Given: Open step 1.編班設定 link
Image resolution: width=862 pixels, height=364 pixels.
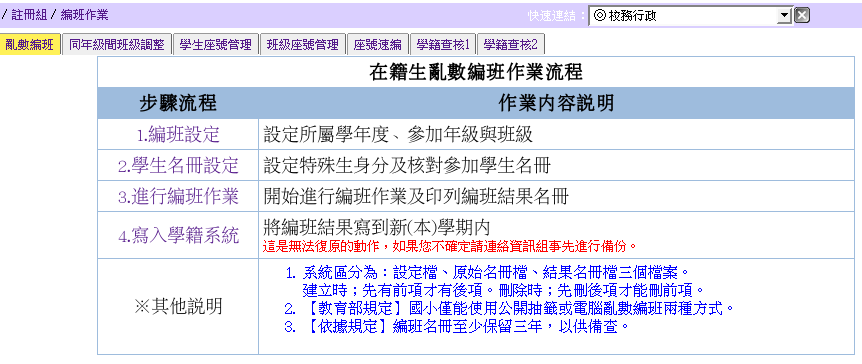Looking at the screenshot, I should 178,134.
